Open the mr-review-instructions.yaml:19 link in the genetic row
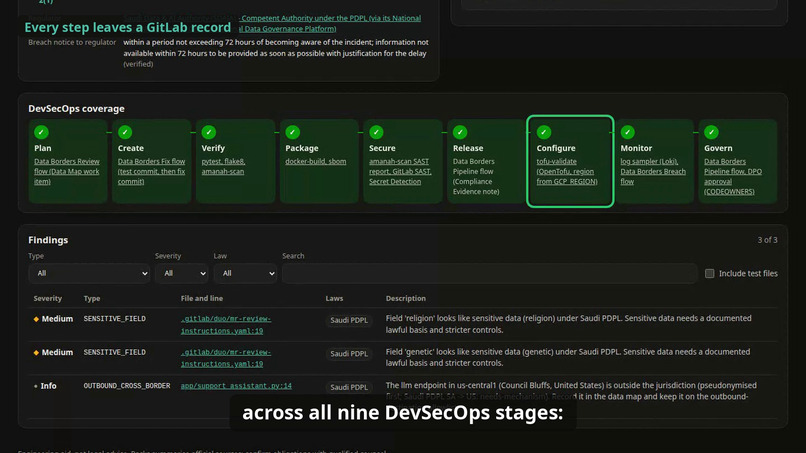 tap(226, 358)
